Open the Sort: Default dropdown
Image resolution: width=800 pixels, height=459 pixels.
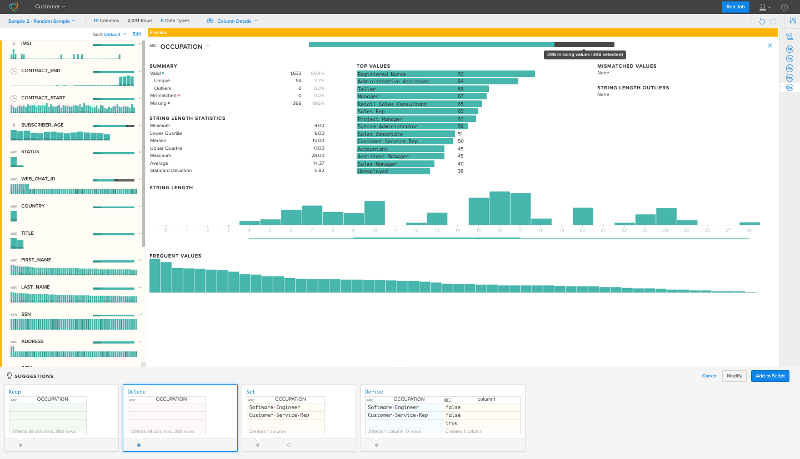coord(109,34)
